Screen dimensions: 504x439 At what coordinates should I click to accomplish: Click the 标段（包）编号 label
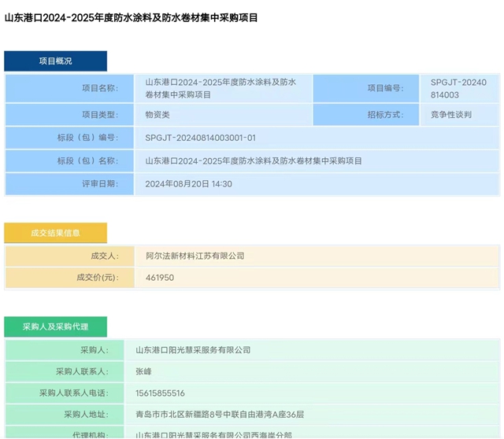point(87,138)
